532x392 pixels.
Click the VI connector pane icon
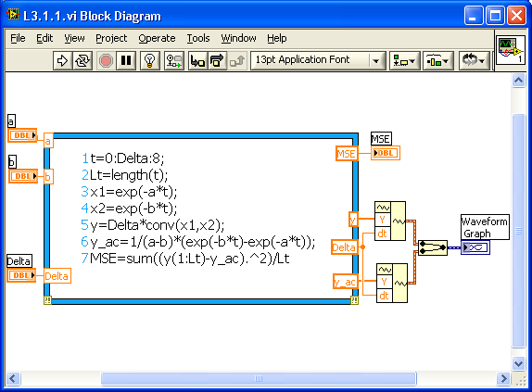point(511,50)
